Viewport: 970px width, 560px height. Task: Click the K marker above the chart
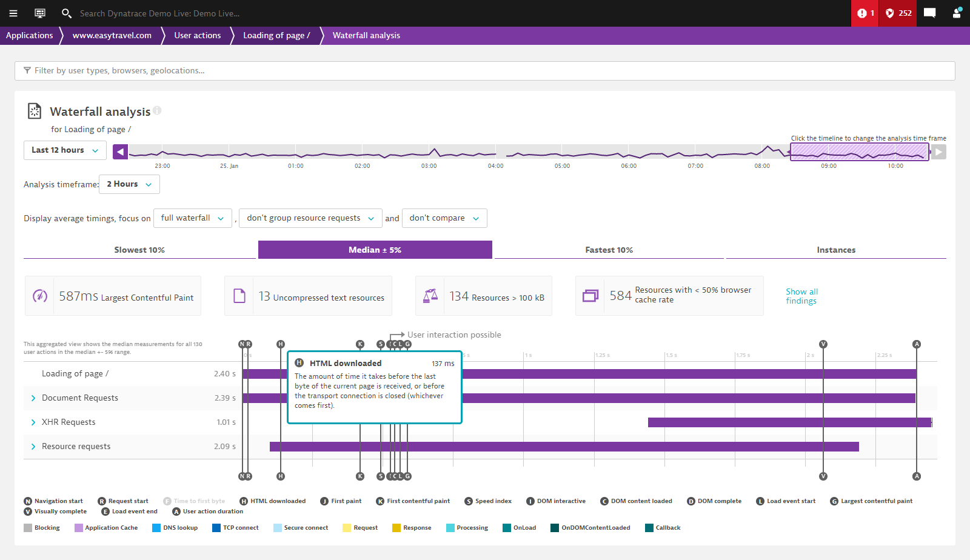(x=360, y=344)
